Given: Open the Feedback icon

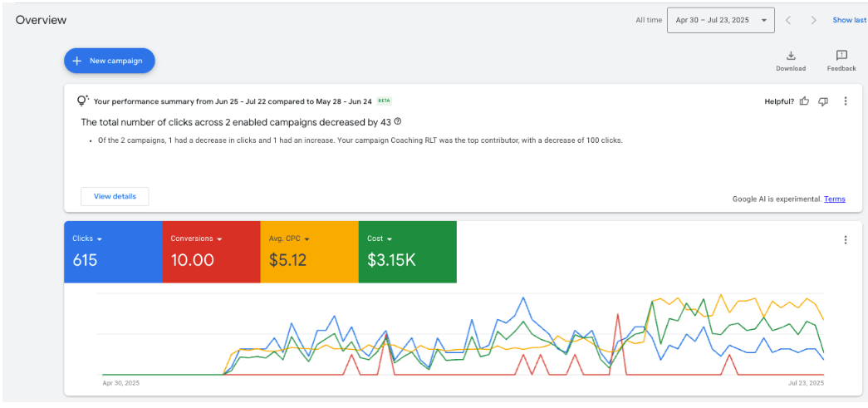Looking at the screenshot, I should [x=841, y=56].
